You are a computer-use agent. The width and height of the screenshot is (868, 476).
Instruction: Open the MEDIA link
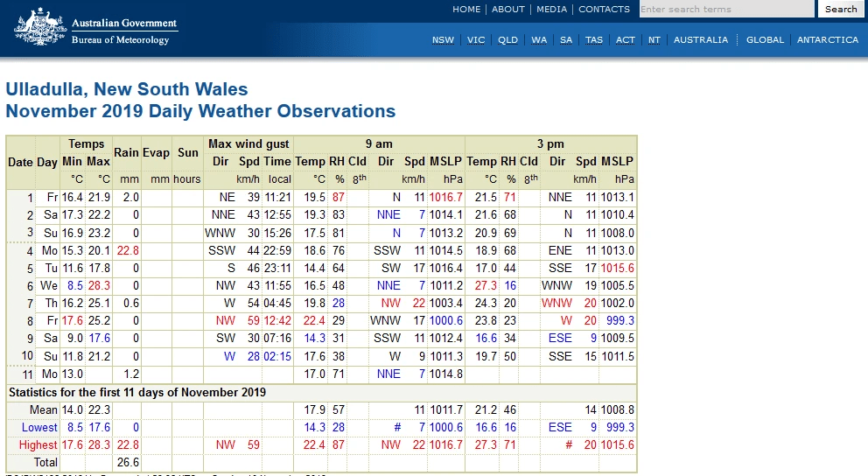551,10
